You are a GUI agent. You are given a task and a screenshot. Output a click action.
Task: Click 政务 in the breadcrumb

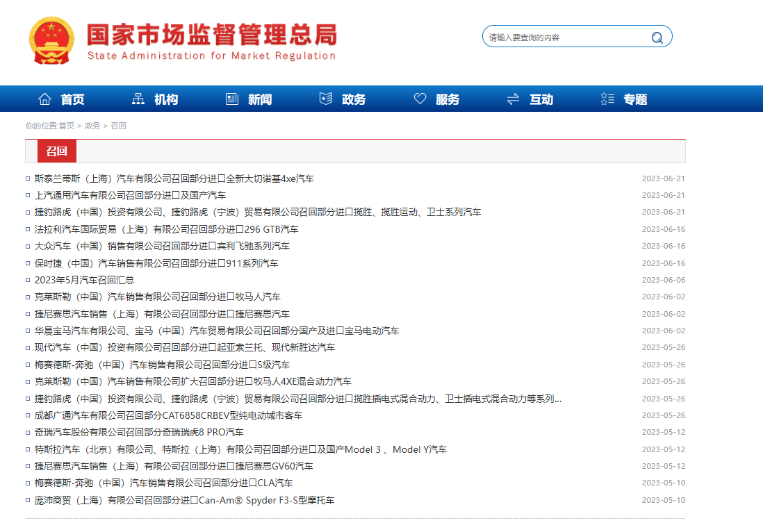[x=92, y=126]
